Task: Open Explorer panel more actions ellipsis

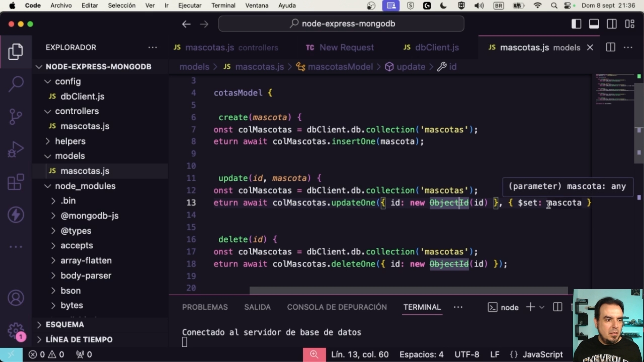Action: click(153, 47)
